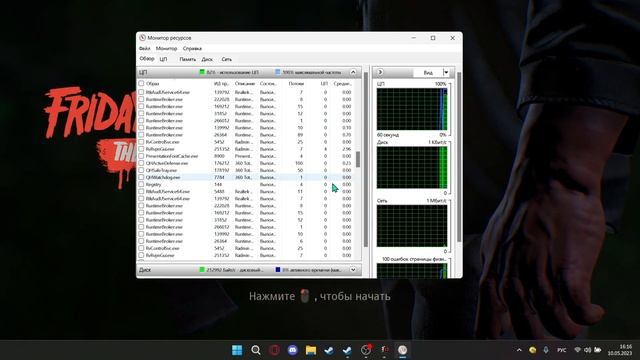This screenshot has width=640, height=360.
Task: Click the process list scrollbar thumb
Action: click(358, 159)
